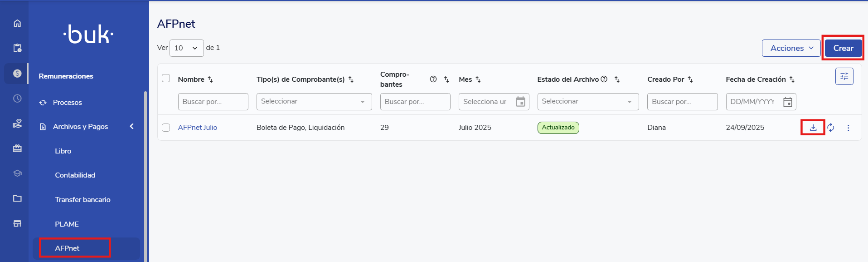868x262 pixels.
Task: Select Archivos y Pagos in the sidebar
Action: click(80, 127)
